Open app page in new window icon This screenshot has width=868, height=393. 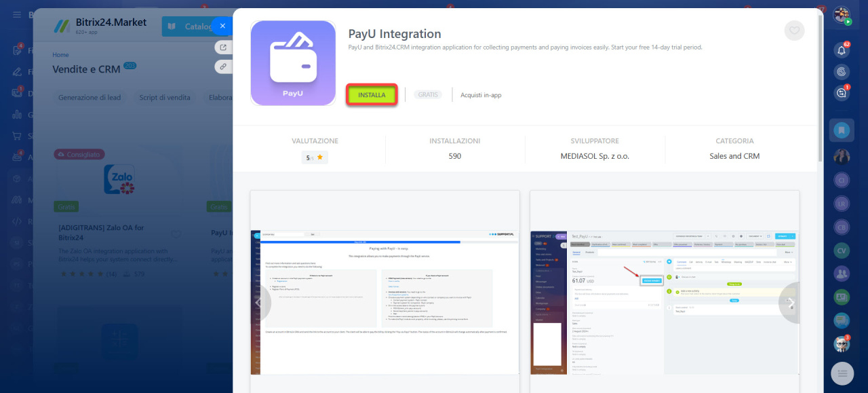222,47
